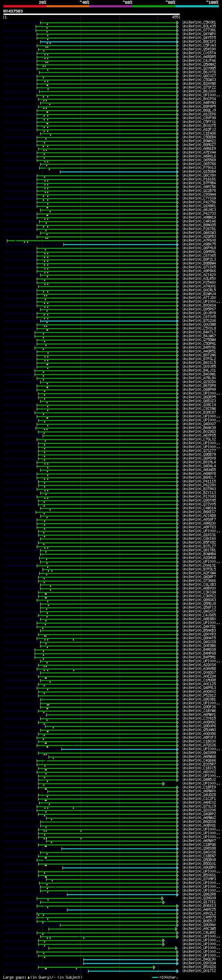This screenshot has width=222, height=980.
Task: Click the orange ~40% identity legend segment
Action: [x=68, y=6]
